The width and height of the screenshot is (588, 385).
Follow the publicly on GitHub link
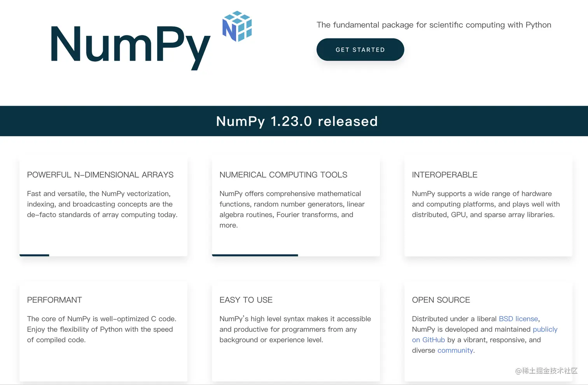485,334
